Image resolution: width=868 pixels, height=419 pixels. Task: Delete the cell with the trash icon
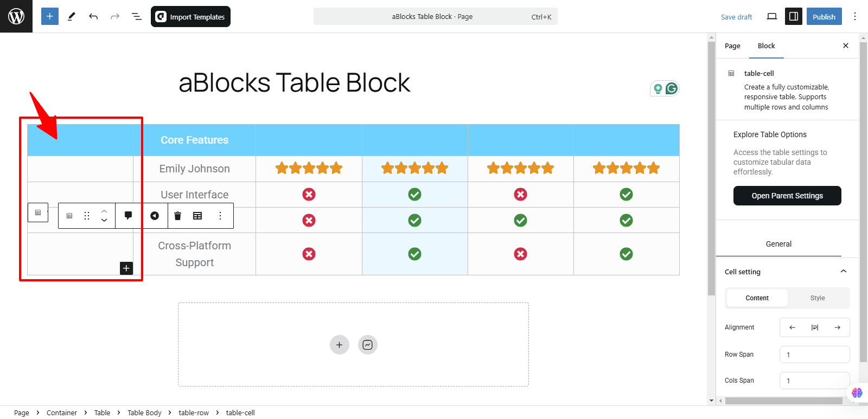tap(177, 216)
